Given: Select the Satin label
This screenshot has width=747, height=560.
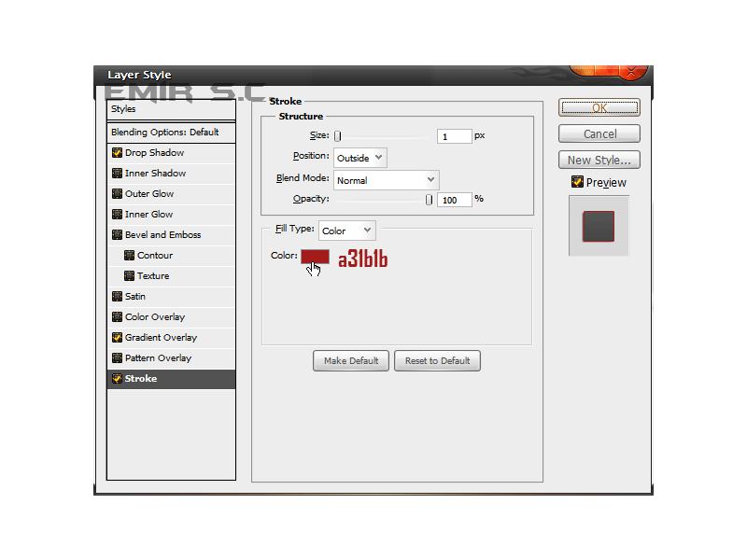Looking at the screenshot, I should pyautogui.click(x=135, y=296).
